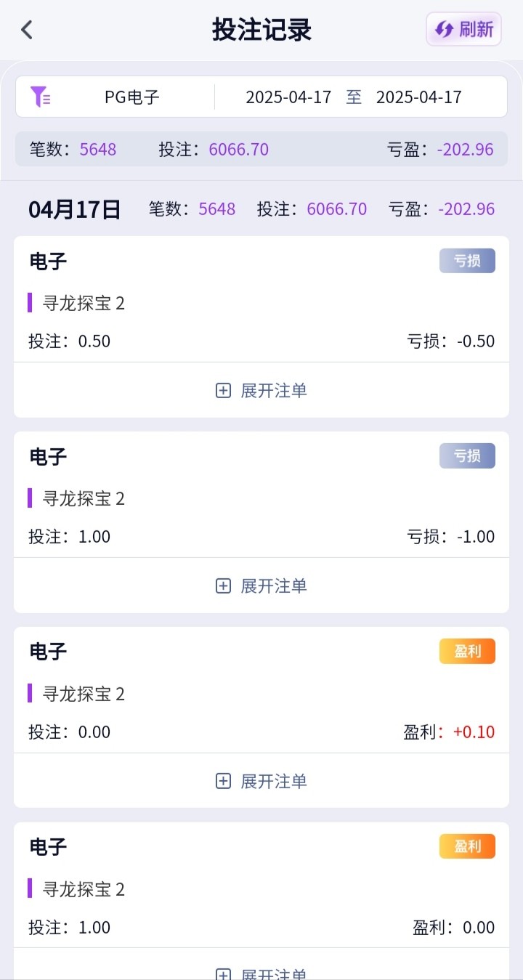Click 盈利 badge on fourth record
Image resolution: width=523 pixels, height=980 pixels.
[x=467, y=846]
